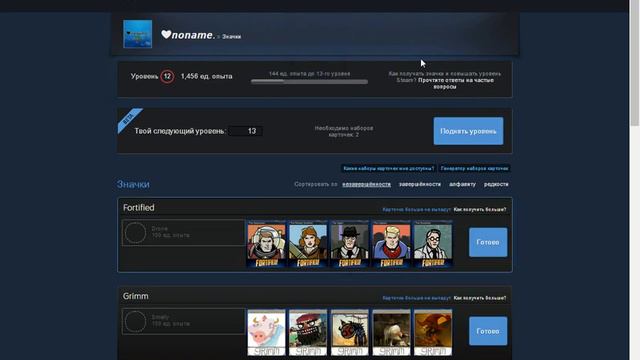Click the page vertical scrollbar thumb
This screenshot has width=640, height=360.
coord(635,63)
